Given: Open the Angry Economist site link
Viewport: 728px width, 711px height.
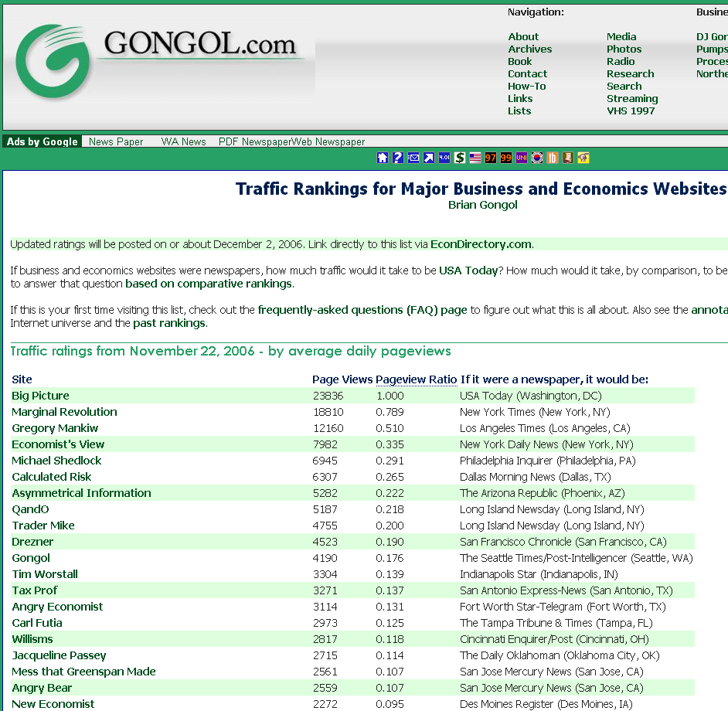Looking at the screenshot, I should pos(57,607).
